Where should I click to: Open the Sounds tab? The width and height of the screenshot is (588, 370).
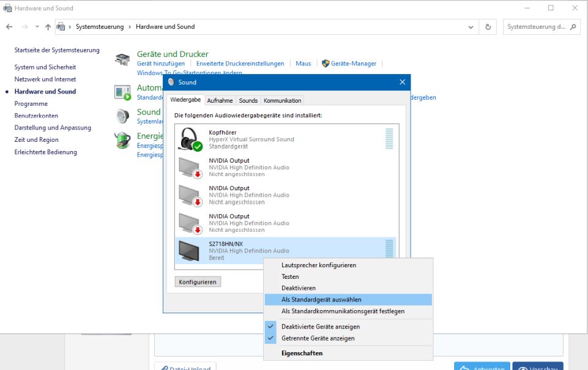coord(248,100)
